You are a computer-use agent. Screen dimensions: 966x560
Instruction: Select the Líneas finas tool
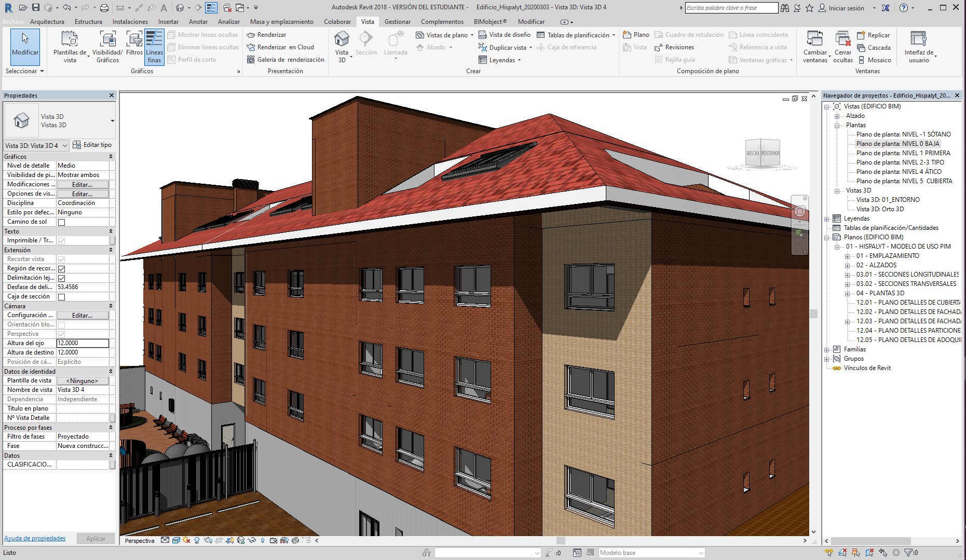(154, 47)
